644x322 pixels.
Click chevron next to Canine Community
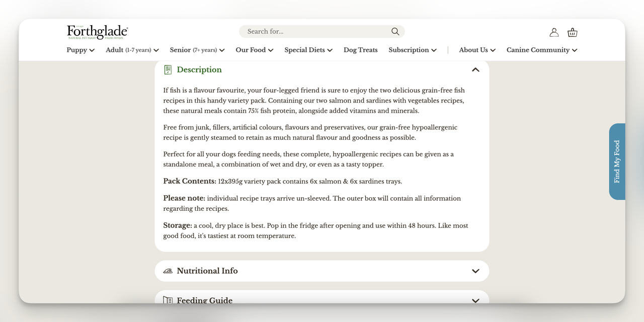575,50
